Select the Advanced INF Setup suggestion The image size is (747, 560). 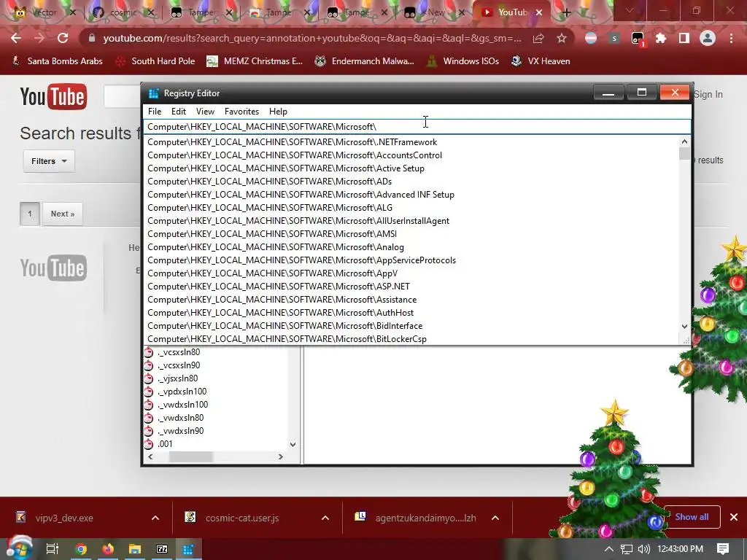click(x=411, y=195)
